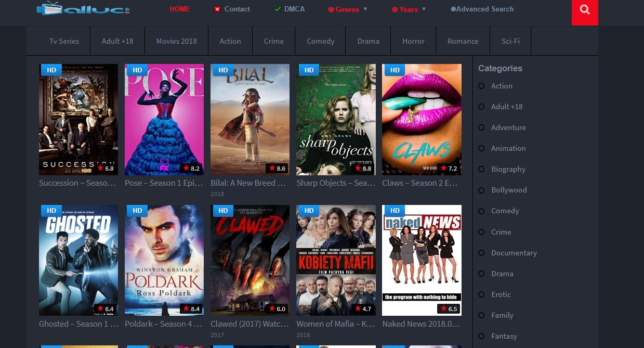Click the HD badge on Bilal poster
This screenshot has height=348, width=644.
tap(223, 70)
